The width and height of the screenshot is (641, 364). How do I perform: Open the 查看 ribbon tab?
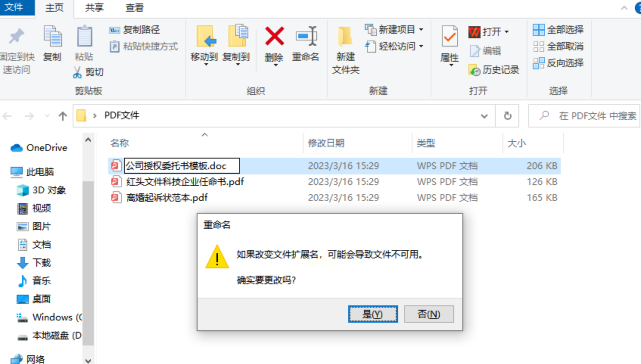tap(134, 8)
